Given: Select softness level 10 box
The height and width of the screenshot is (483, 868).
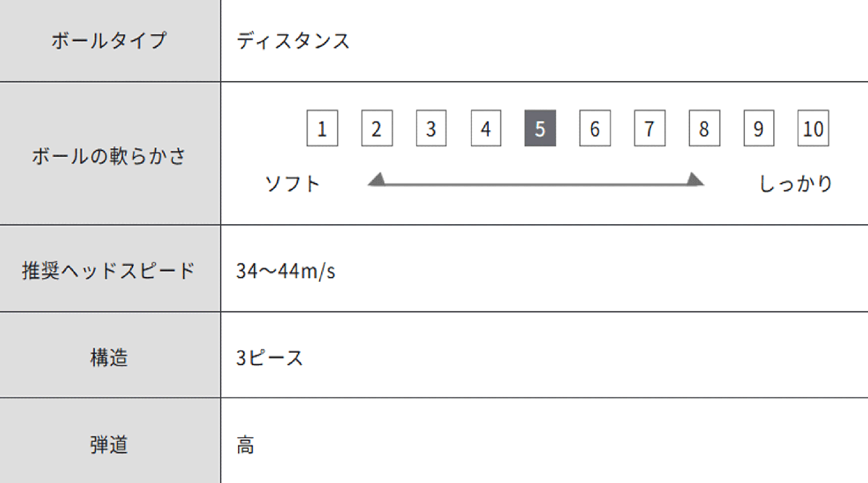Looking at the screenshot, I should tap(813, 129).
